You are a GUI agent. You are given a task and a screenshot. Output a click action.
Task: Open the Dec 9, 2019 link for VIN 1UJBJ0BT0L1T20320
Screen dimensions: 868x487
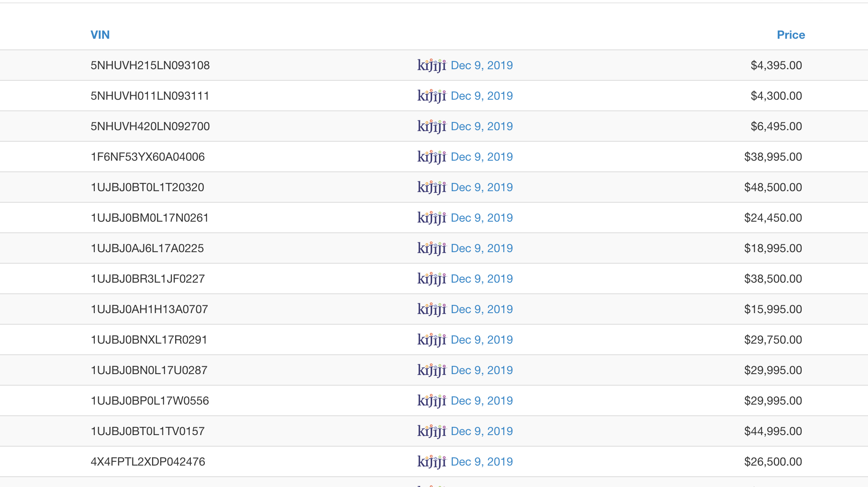(x=482, y=187)
